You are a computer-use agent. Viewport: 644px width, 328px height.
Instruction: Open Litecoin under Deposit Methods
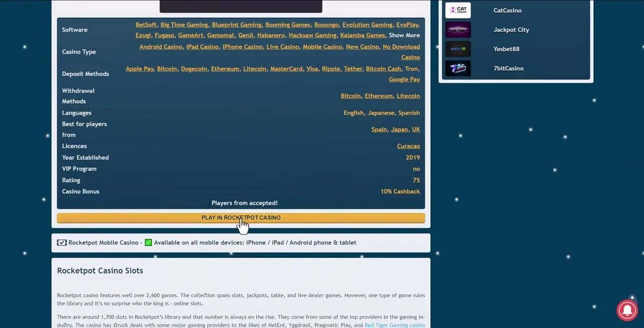(255, 69)
